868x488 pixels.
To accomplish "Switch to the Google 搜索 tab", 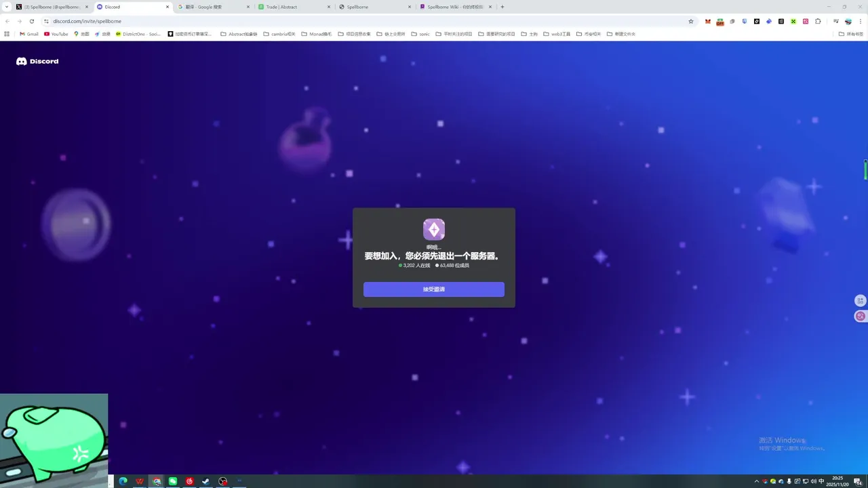I will tap(213, 7).
